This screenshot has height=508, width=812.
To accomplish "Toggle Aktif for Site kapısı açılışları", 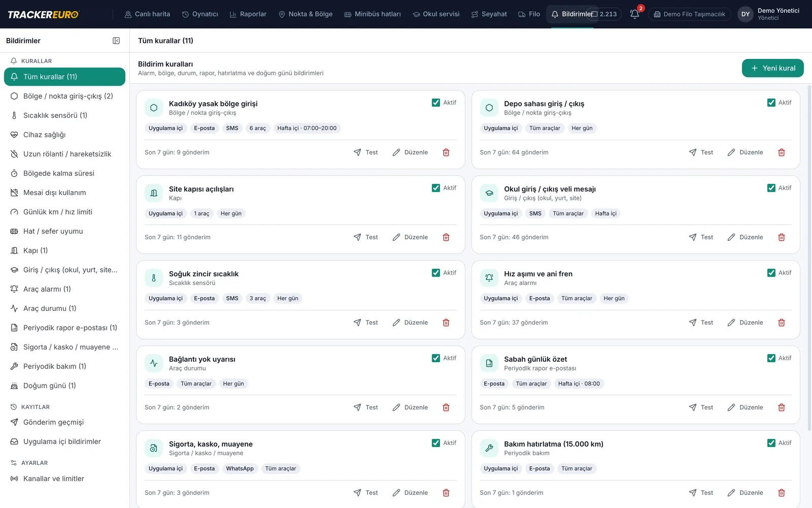I will coord(436,188).
